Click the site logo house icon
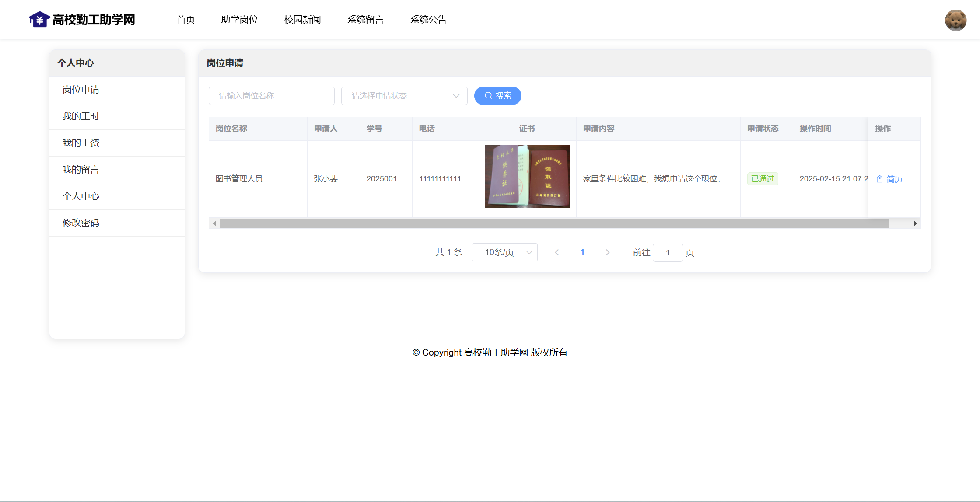 pyautogui.click(x=39, y=20)
